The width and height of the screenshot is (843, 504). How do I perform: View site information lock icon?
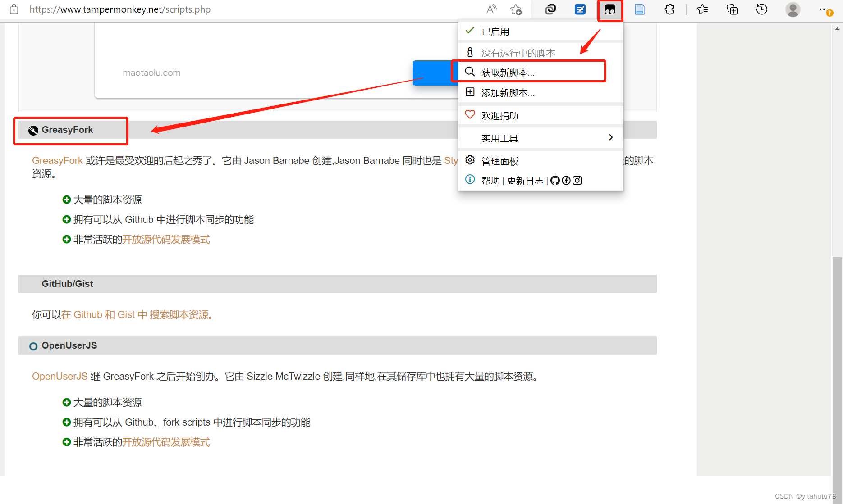click(x=14, y=9)
